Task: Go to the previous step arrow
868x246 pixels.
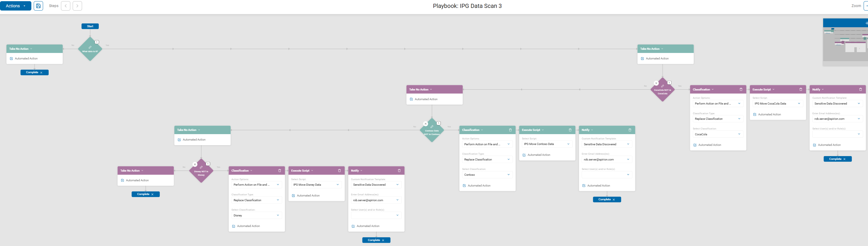Action: coord(66,6)
